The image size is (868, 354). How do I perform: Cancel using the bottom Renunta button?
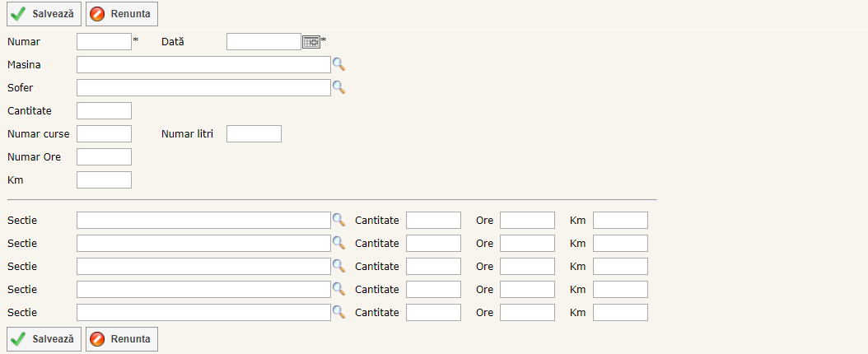(x=122, y=339)
